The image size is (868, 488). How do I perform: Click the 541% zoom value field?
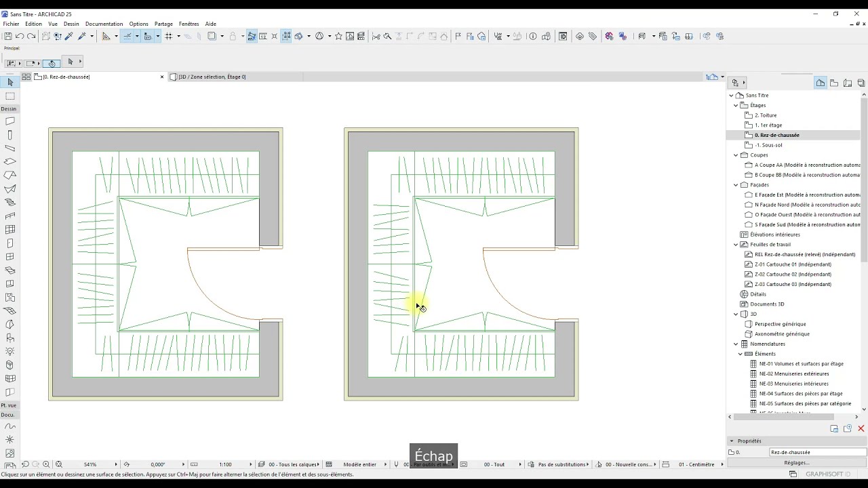coord(90,464)
